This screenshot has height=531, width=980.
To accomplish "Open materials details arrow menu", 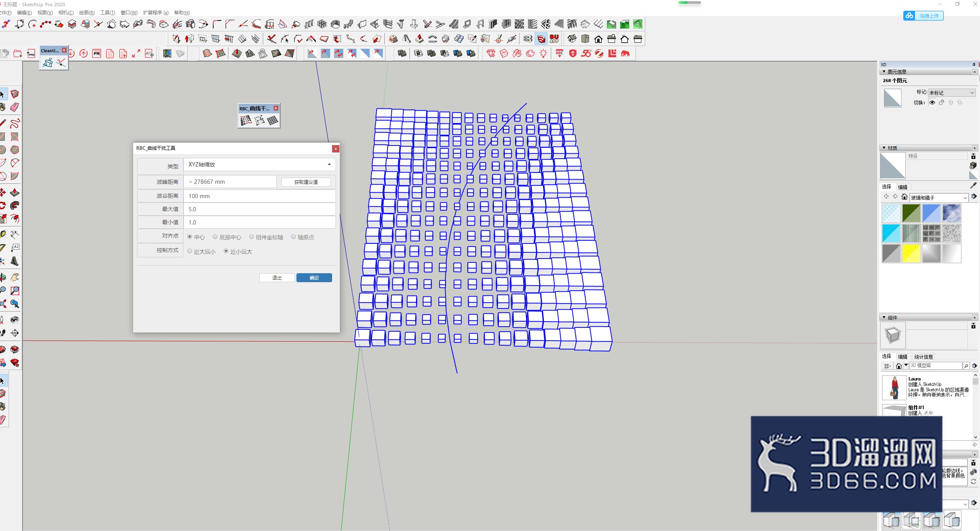I will (x=974, y=197).
